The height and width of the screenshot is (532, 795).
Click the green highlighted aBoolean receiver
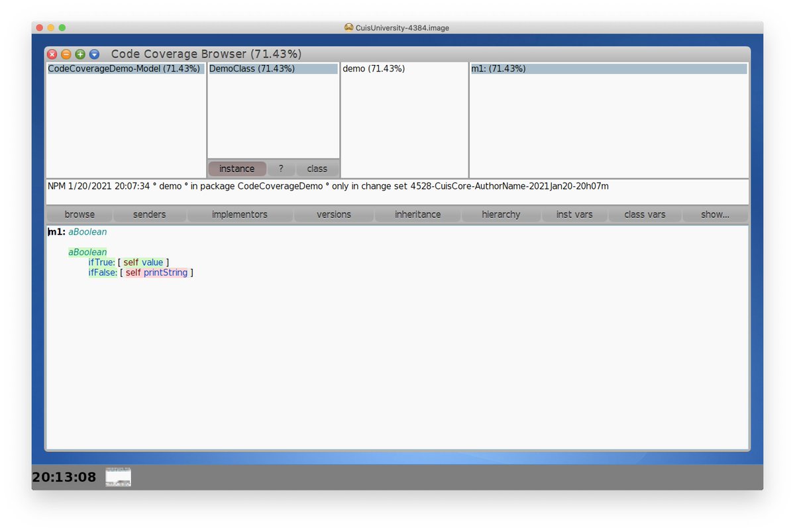coord(87,252)
